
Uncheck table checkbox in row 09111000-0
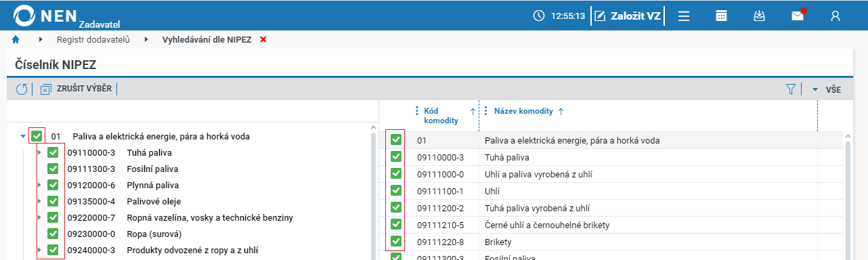click(396, 174)
